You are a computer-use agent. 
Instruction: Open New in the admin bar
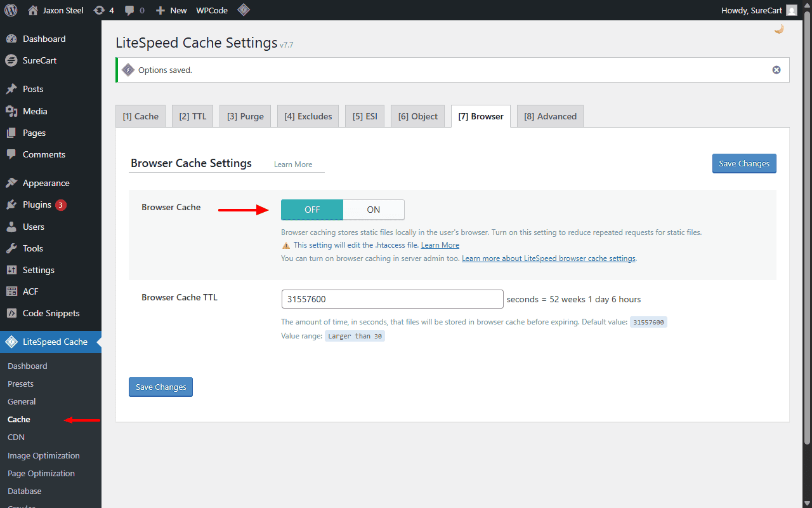[x=171, y=10]
